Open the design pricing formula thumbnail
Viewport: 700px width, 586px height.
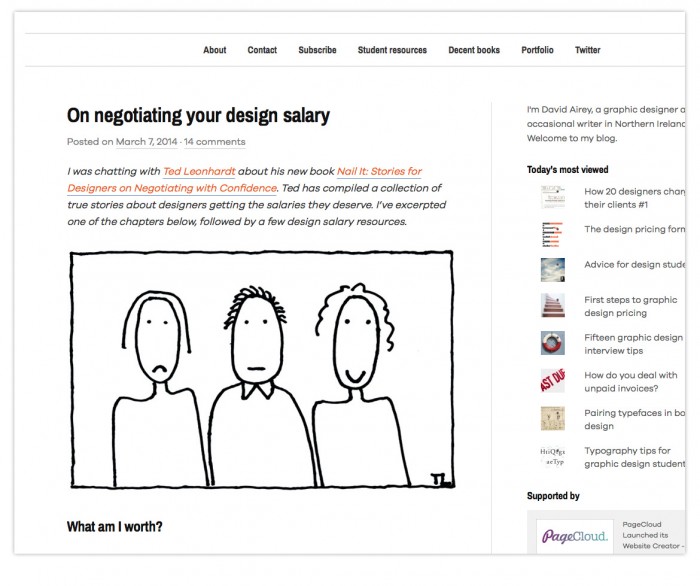(552, 233)
